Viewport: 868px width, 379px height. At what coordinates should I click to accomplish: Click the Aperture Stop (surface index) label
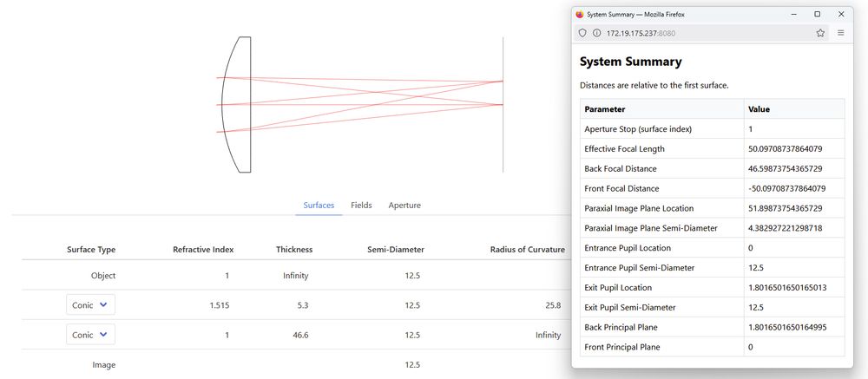[638, 129]
